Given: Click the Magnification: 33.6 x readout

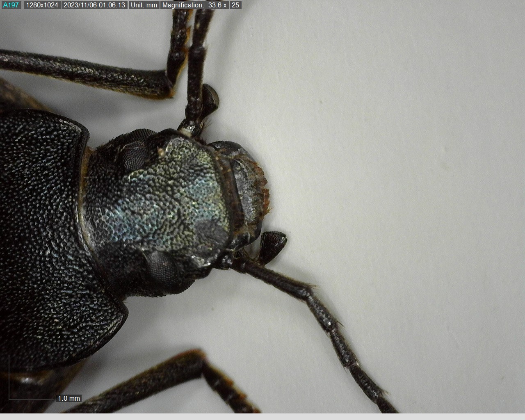Looking at the screenshot, I should click(x=194, y=5).
